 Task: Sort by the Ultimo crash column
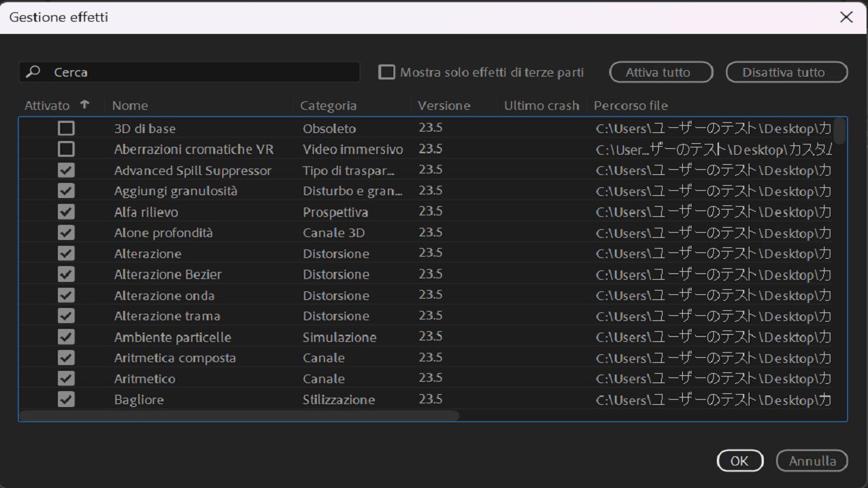[x=542, y=106]
